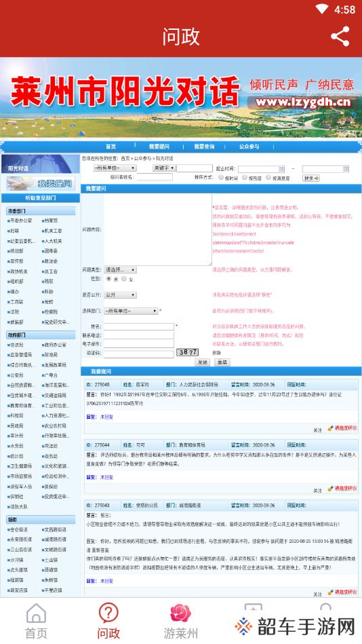Screen dimensions: 362x644
Task: Tap the question-mark icon above 问政
Action: [108, 613]
